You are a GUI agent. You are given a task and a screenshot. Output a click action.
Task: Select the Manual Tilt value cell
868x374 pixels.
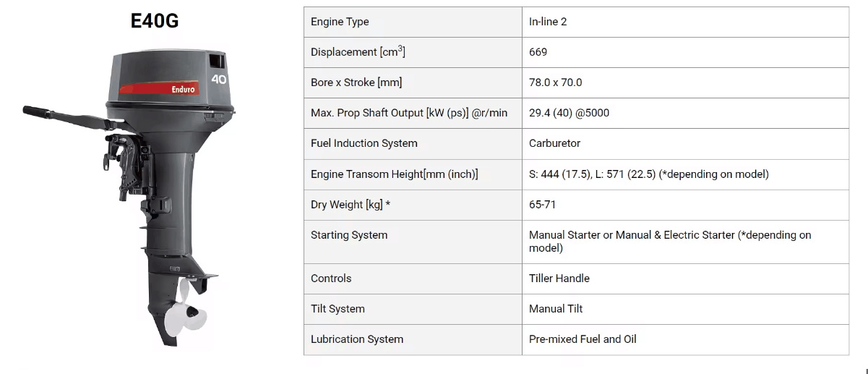[685, 309]
